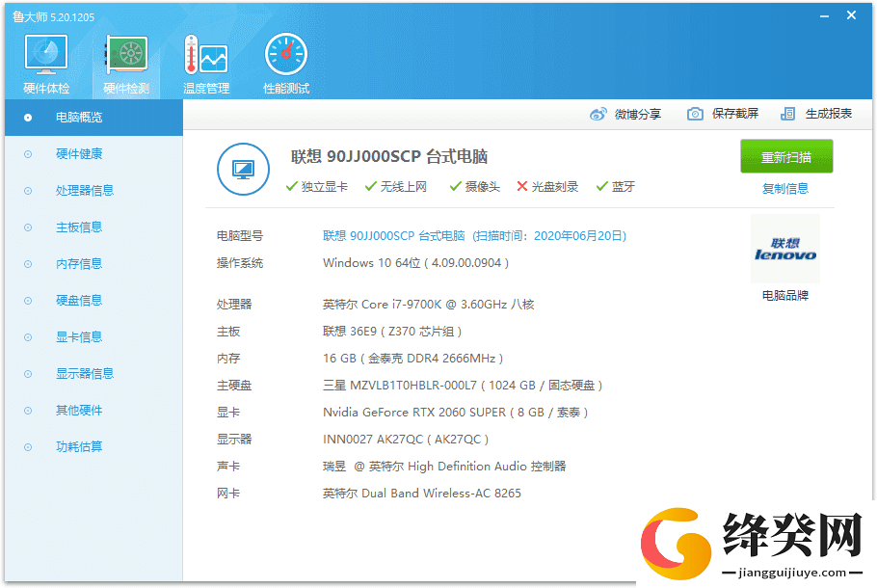Screen dimensions: 877x588
Task: Click the 保存截屏 label
Action: [x=735, y=114]
